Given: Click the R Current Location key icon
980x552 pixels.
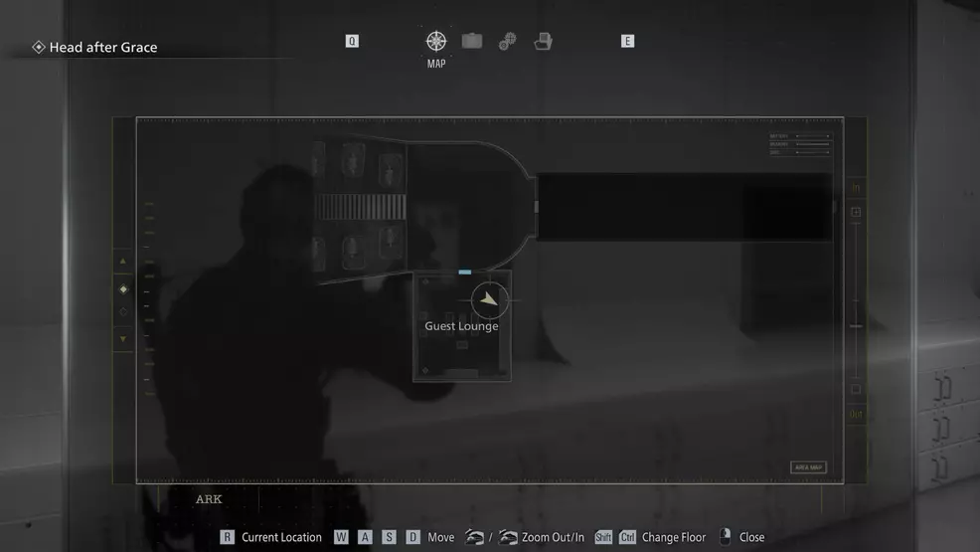Looking at the screenshot, I should point(227,537).
